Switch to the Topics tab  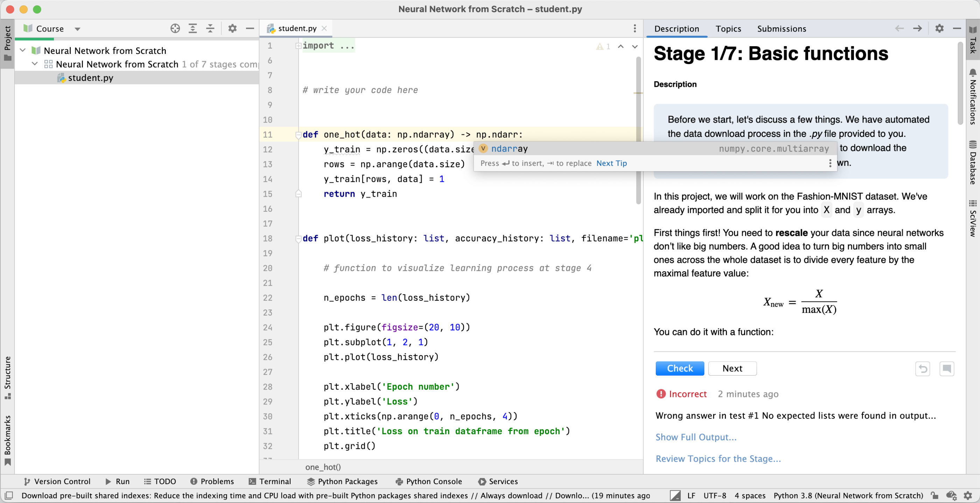tap(729, 29)
